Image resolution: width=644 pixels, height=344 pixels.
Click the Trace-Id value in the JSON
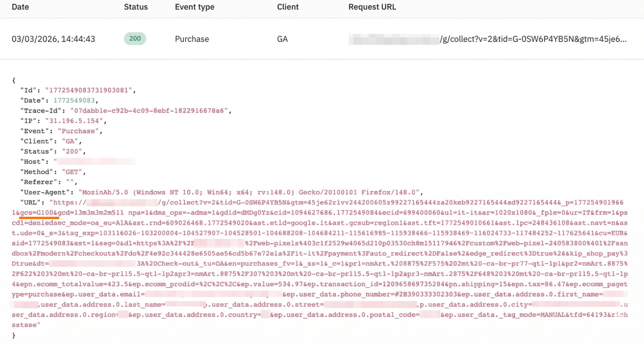pos(149,111)
